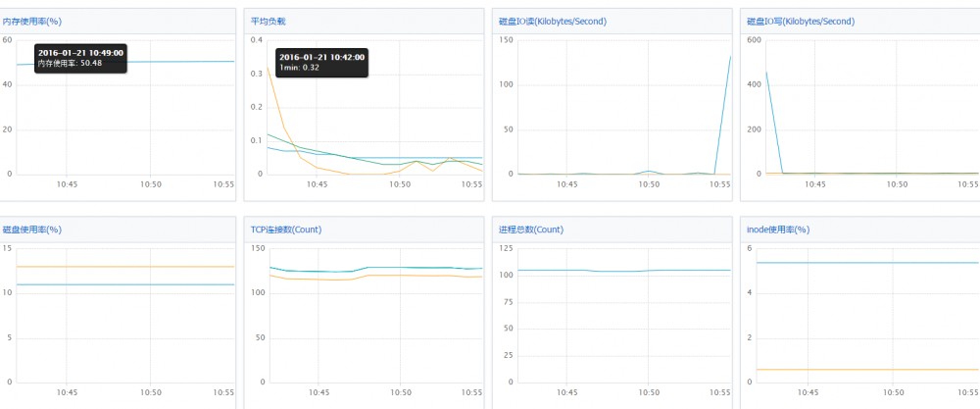Viewport: 980px width, 409px height.
Task: Select the initial peak in 磁盘IO写 chart
Action: [x=765, y=72]
